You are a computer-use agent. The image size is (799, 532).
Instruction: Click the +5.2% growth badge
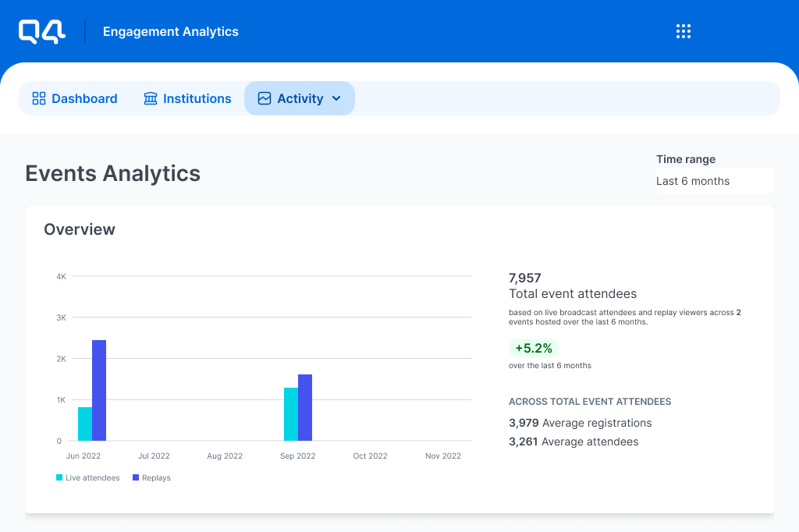(x=534, y=348)
